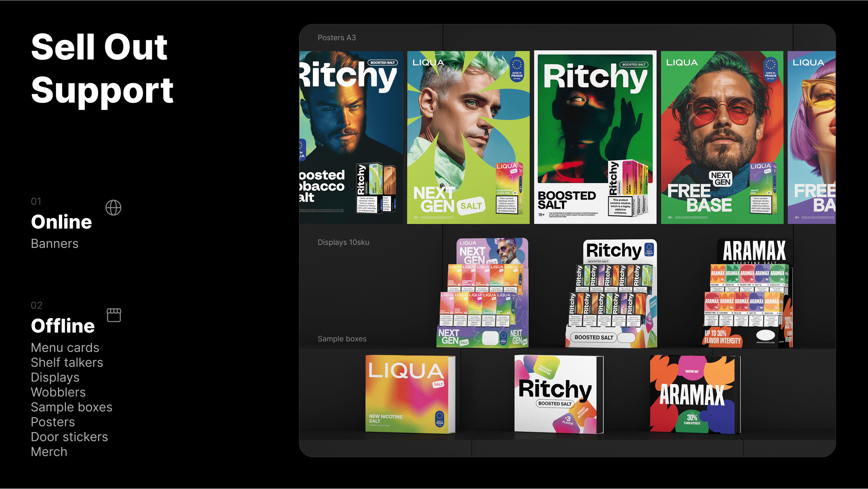This screenshot has width=868, height=489.
Task: Click the Next Gen badge on Free Base poster
Action: pyautogui.click(x=720, y=179)
